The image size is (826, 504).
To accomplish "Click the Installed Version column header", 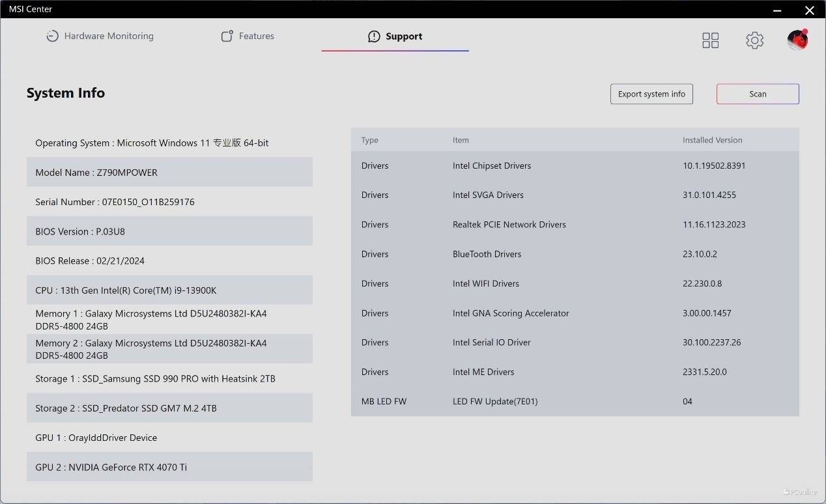I will click(x=712, y=140).
